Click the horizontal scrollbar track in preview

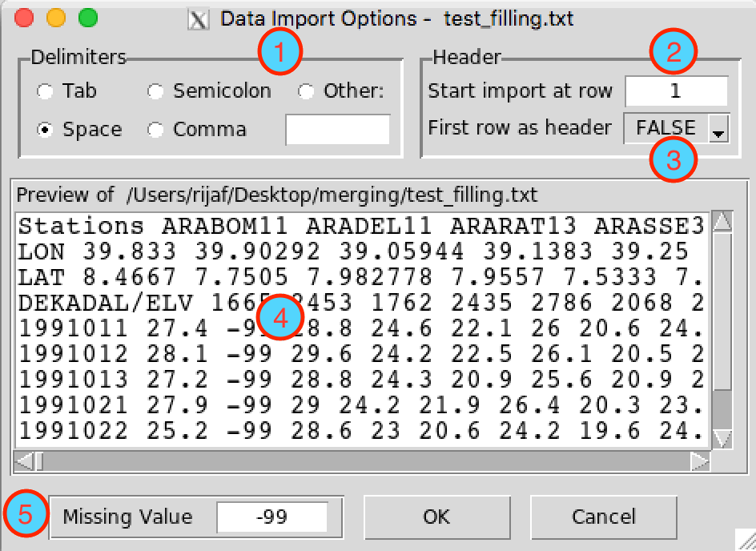tap(367, 461)
